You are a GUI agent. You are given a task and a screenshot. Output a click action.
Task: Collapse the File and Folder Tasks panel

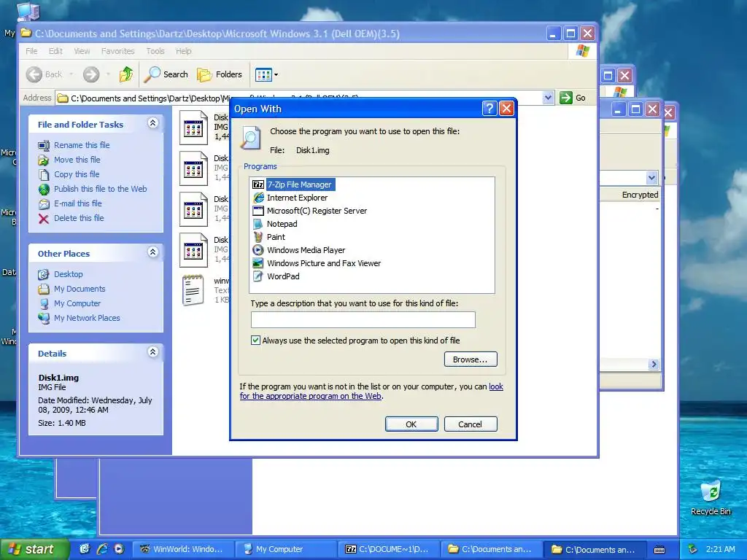153,123
